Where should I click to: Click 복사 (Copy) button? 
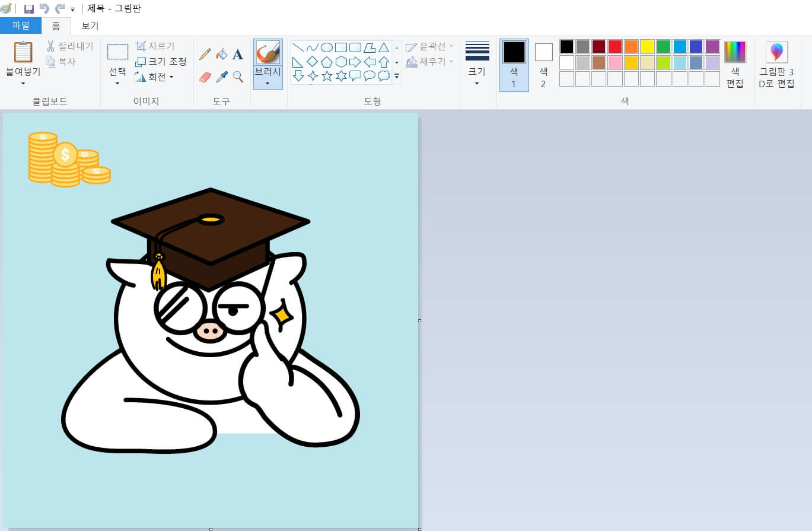(61, 61)
